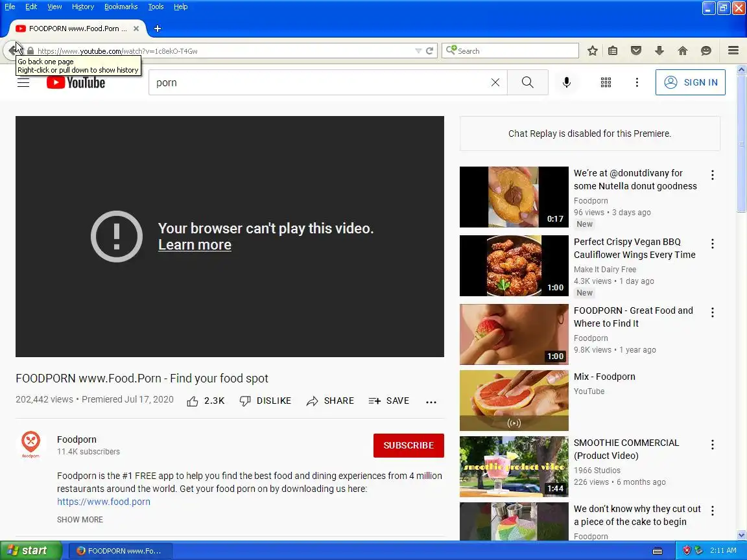Search with voice microphone icon
Image resolution: width=747 pixels, height=560 pixels.
(567, 82)
